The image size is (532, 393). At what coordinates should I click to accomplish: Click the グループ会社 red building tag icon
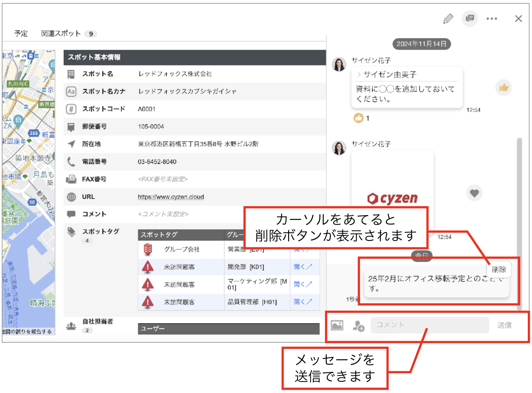pos(148,249)
